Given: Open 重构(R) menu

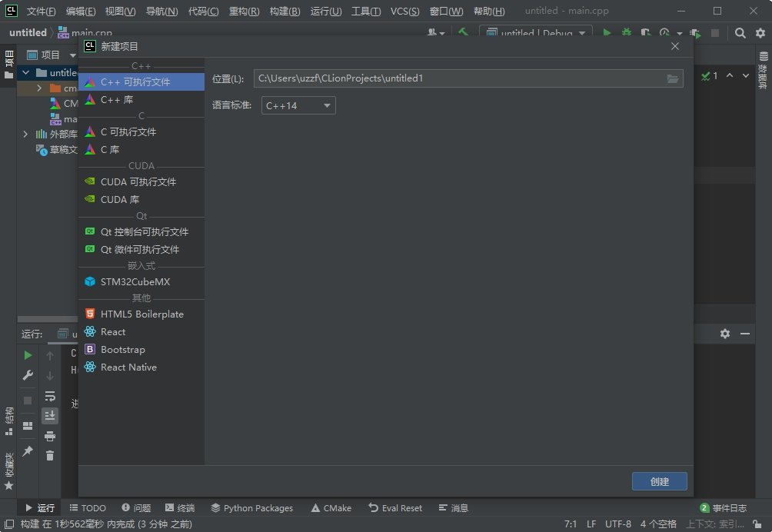Looking at the screenshot, I should 245,11.
